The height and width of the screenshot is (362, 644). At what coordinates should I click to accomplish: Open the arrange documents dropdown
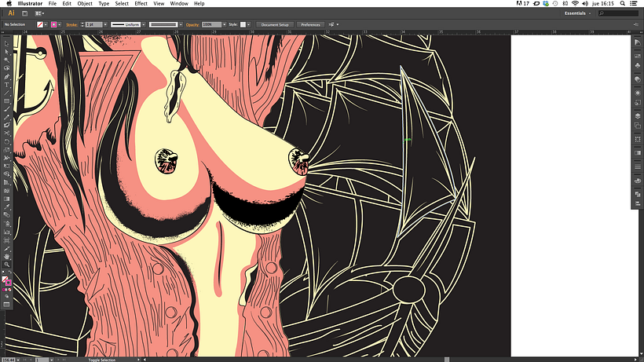click(39, 13)
